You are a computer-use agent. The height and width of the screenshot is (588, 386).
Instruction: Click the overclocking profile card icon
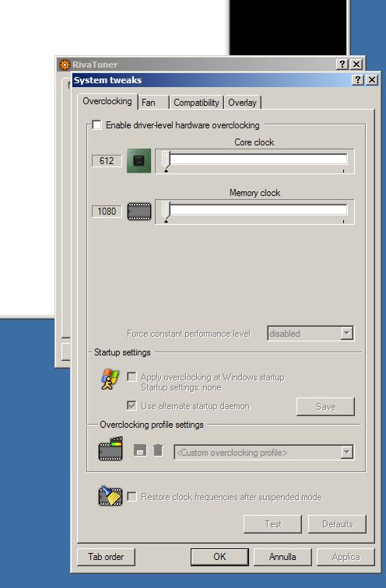111,449
